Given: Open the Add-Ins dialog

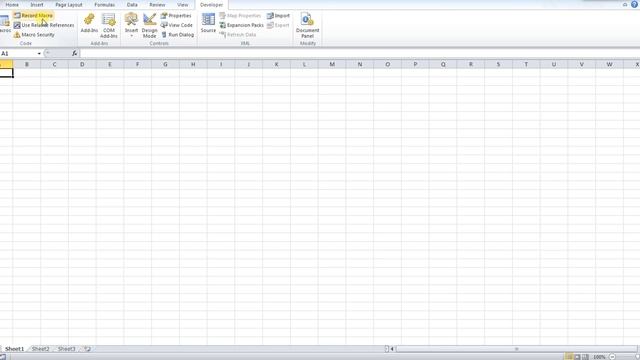Looking at the screenshot, I should click(89, 24).
